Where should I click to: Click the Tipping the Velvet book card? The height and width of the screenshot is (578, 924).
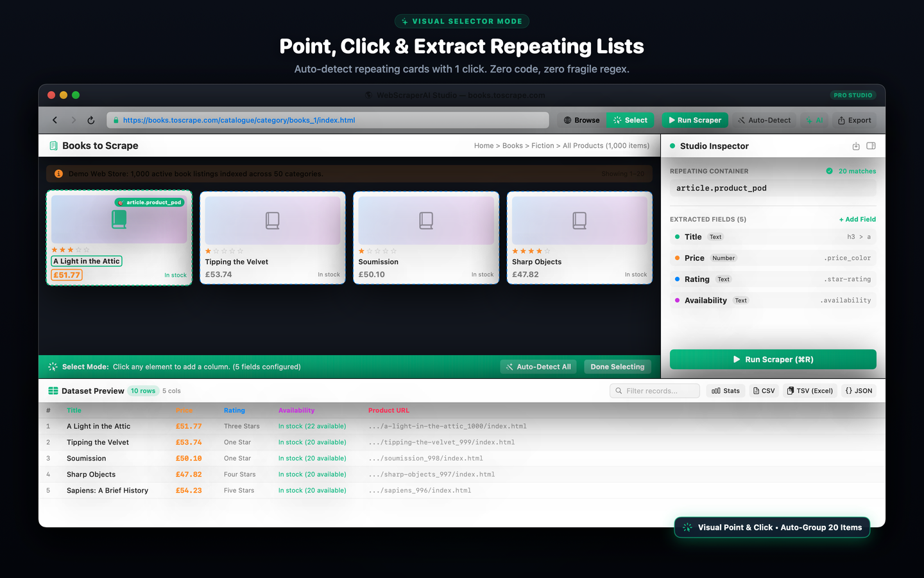pos(273,238)
